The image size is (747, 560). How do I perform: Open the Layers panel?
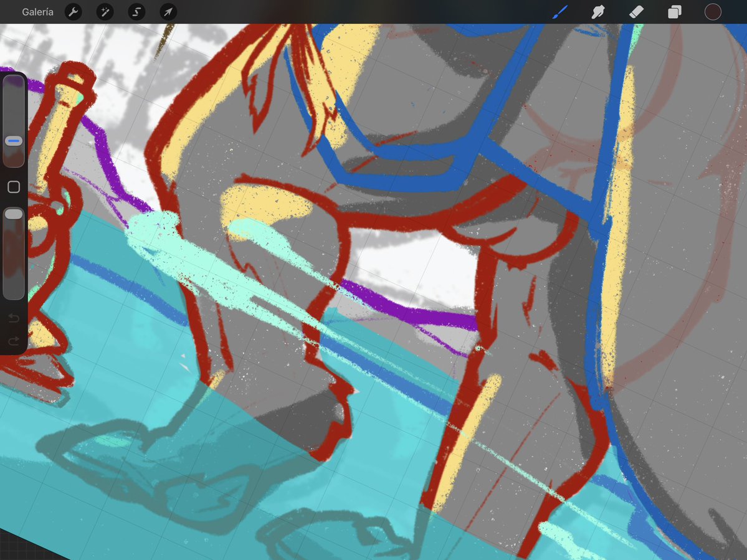point(675,12)
